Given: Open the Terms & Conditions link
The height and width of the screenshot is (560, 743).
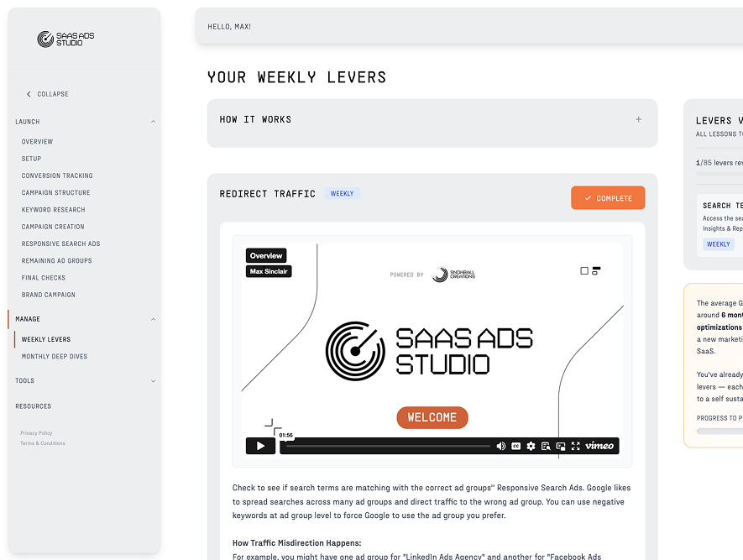Looking at the screenshot, I should click(43, 443).
